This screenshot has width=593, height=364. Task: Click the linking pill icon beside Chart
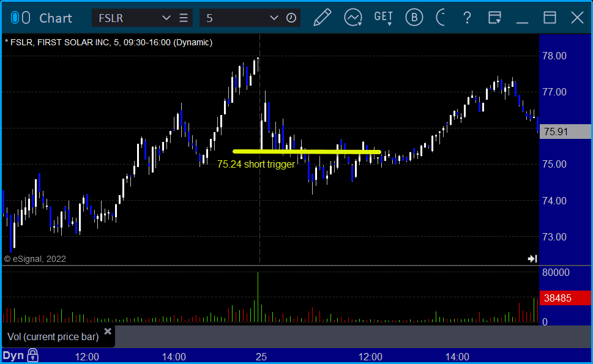click(20, 18)
